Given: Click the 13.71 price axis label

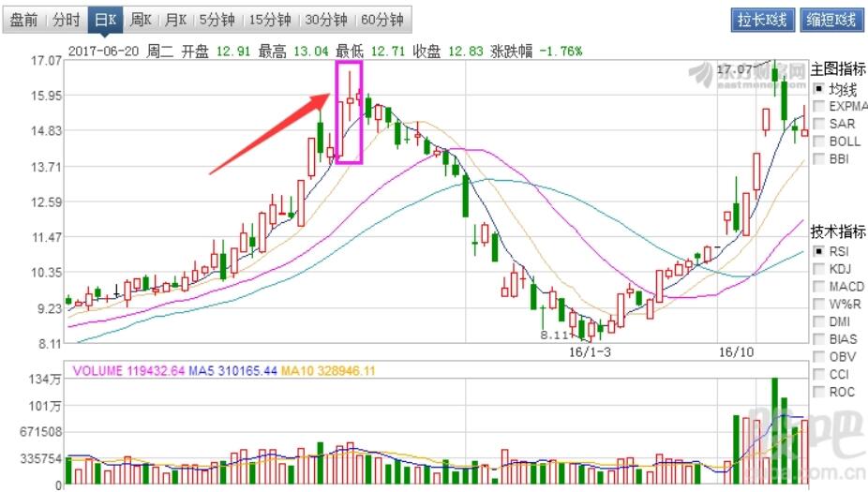Looking at the screenshot, I should pyautogui.click(x=47, y=167).
